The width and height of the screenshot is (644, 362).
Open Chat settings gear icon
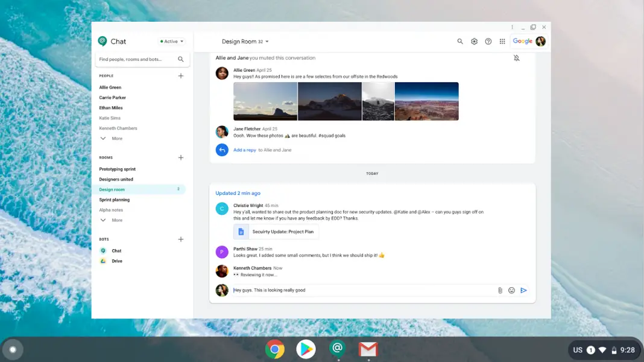[x=474, y=41]
